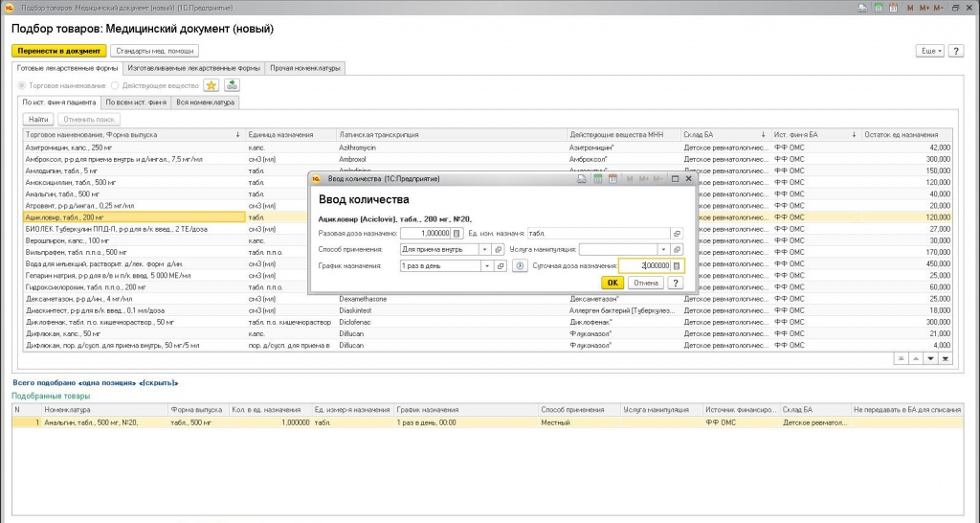Click calculator icon in Суточная доза назначения field
Image resolution: width=980 pixels, height=523 pixels.
pos(677,266)
